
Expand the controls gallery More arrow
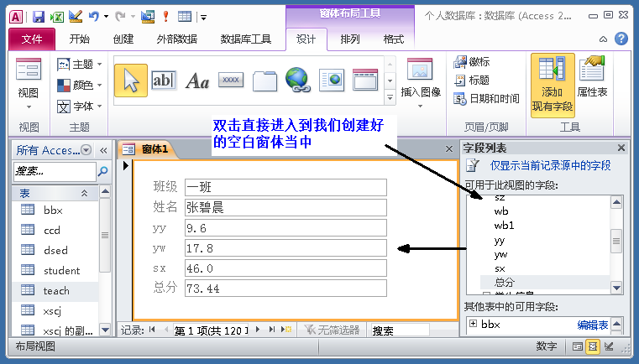(390, 98)
